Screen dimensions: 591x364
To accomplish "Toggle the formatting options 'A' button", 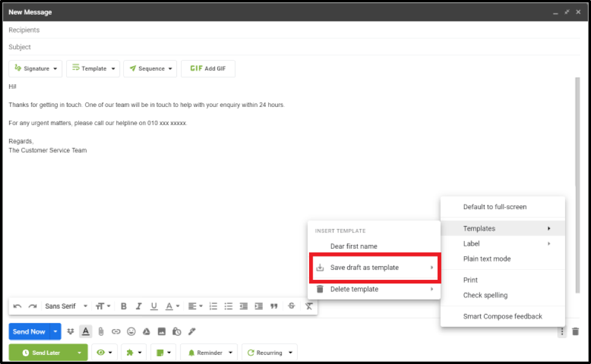I will tap(85, 332).
